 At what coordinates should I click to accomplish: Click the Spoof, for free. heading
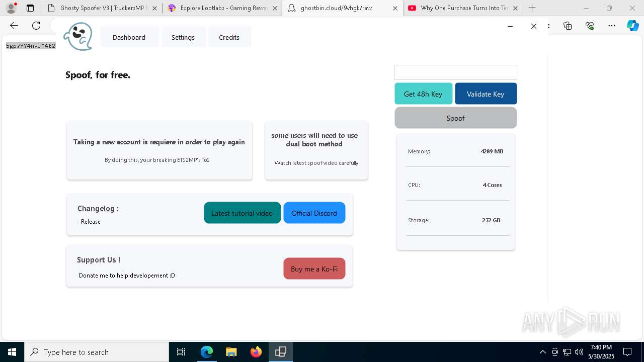pos(98,75)
